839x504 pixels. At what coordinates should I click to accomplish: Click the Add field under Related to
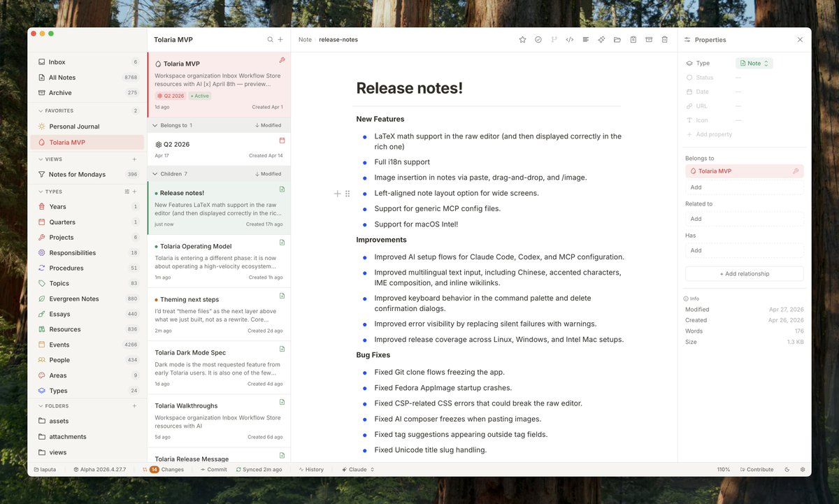pyautogui.click(x=745, y=219)
